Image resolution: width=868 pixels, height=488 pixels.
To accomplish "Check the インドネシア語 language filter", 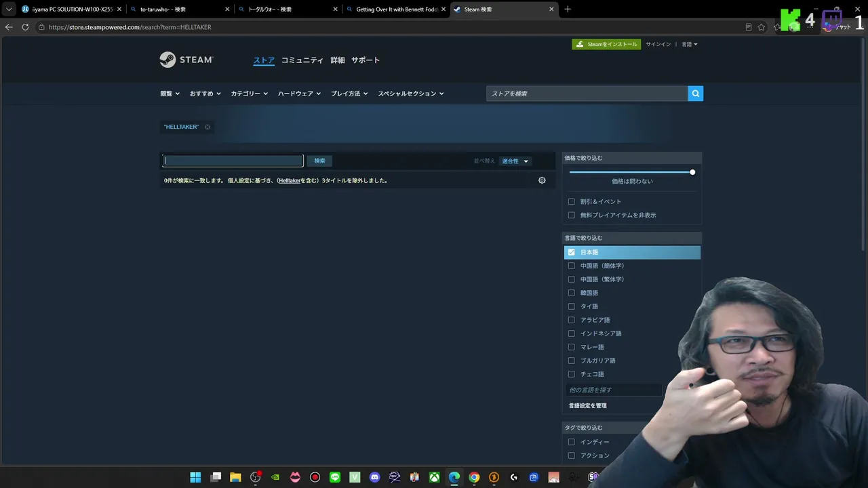I will (571, 333).
